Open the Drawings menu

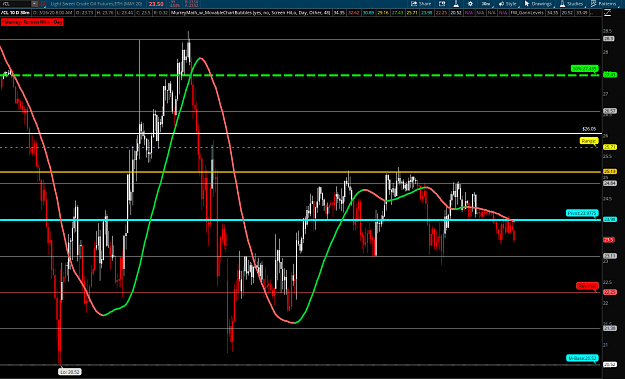[539, 4]
